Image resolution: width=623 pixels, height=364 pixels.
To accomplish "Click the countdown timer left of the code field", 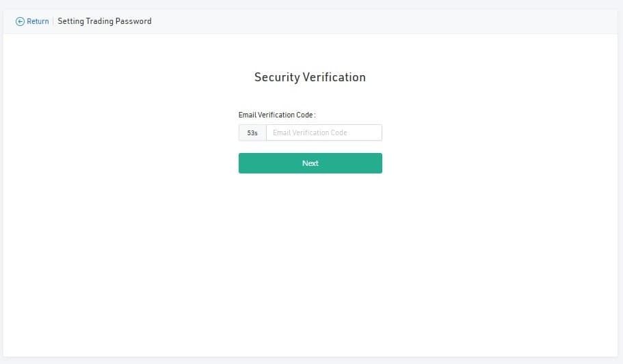I will (x=252, y=132).
